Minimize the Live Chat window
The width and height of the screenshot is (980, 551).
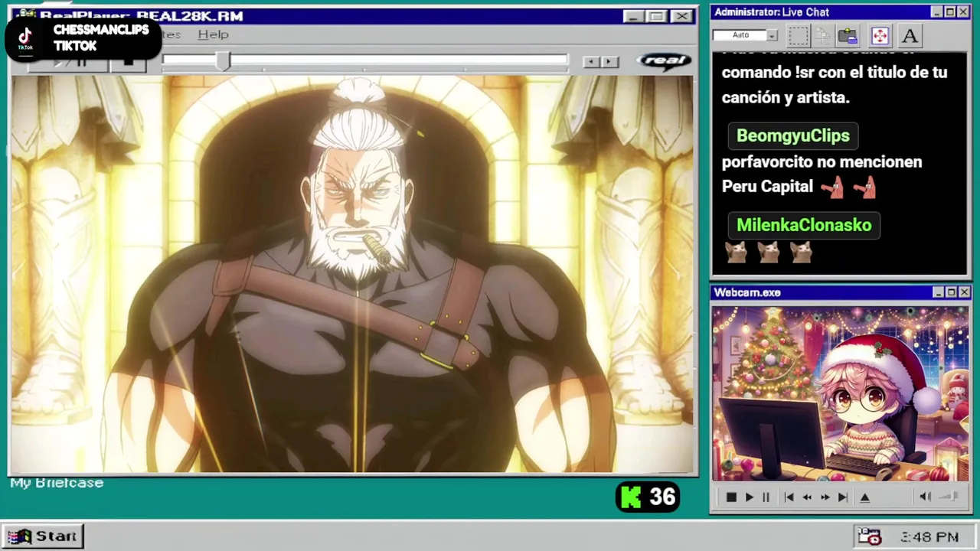coord(936,12)
